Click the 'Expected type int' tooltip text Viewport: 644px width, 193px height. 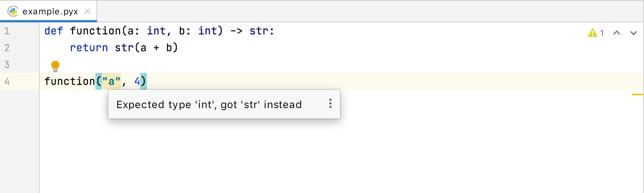pos(209,105)
